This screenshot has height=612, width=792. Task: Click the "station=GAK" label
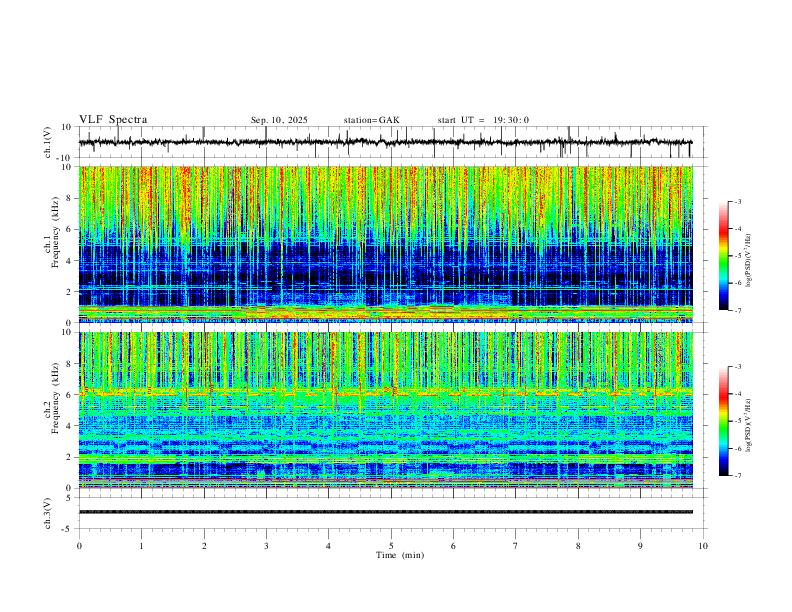tap(371, 120)
